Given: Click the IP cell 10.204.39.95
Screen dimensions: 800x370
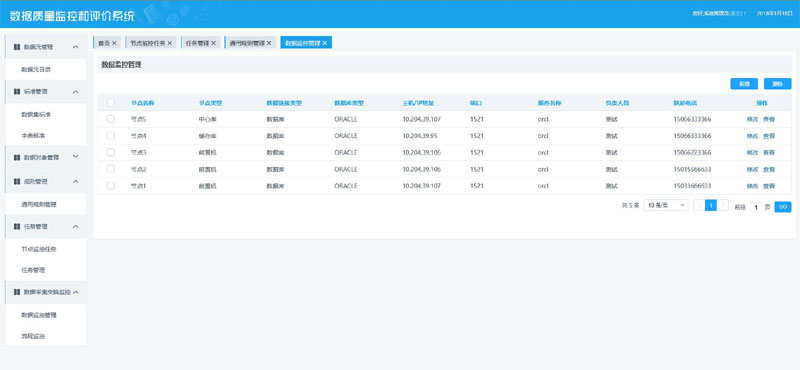Looking at the screenshot, I should click(x=420, y=136).
